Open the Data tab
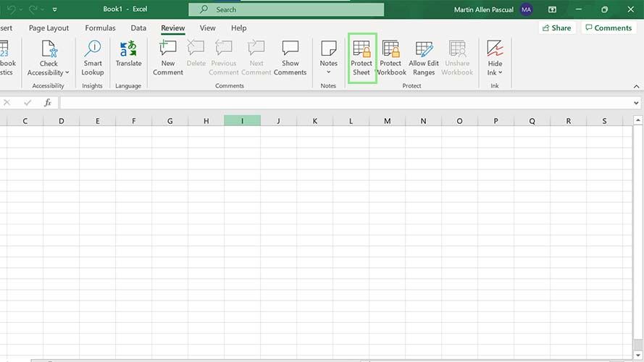The width and height of the screenshot is (644, 362). click(138, 28)
